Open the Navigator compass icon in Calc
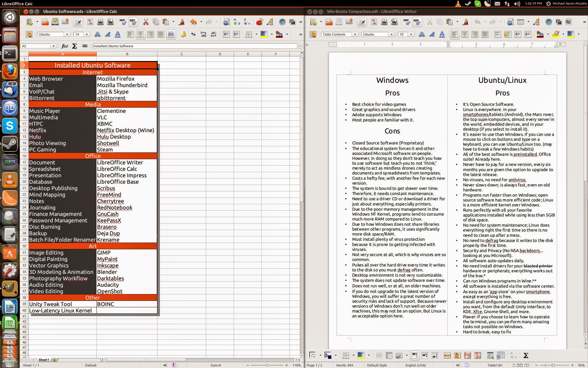This screenshot has width=588, height=368. point(282,22)
